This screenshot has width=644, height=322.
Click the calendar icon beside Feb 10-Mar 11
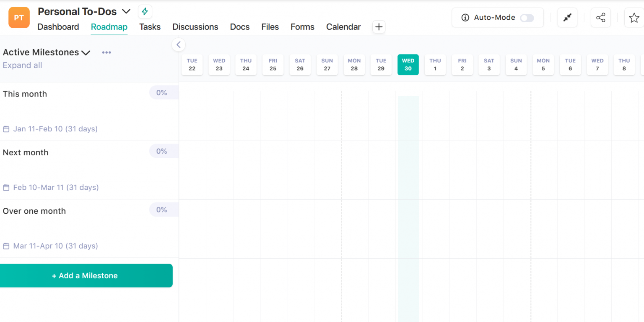(x=6, y=187)
